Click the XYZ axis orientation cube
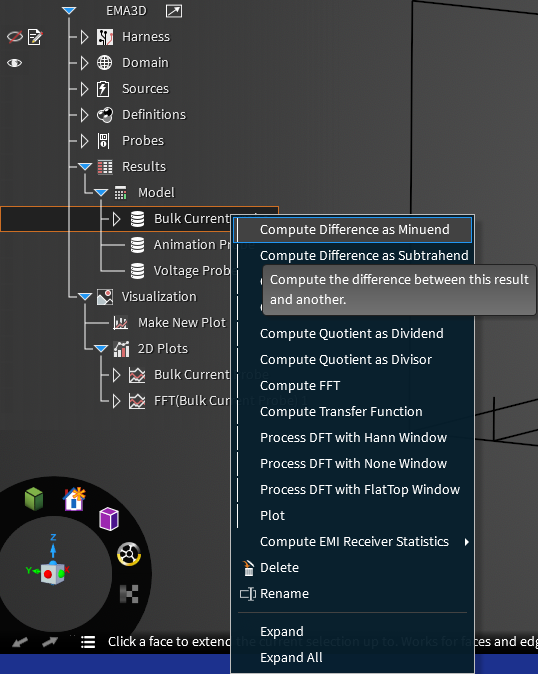538x674 pixels. click(52, 572)
